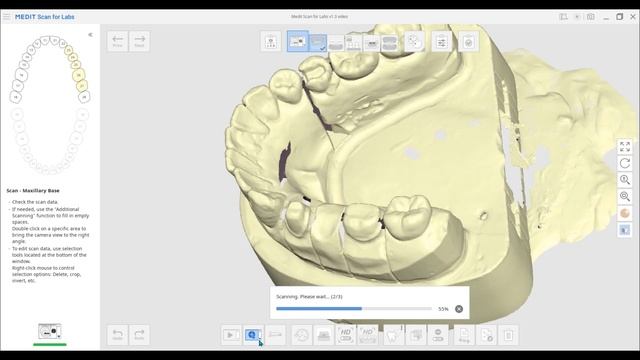Open dropdown arrow on scanner thumbnail
The height and width of the screenshot is (360, 640).
(x=60, y=336)
